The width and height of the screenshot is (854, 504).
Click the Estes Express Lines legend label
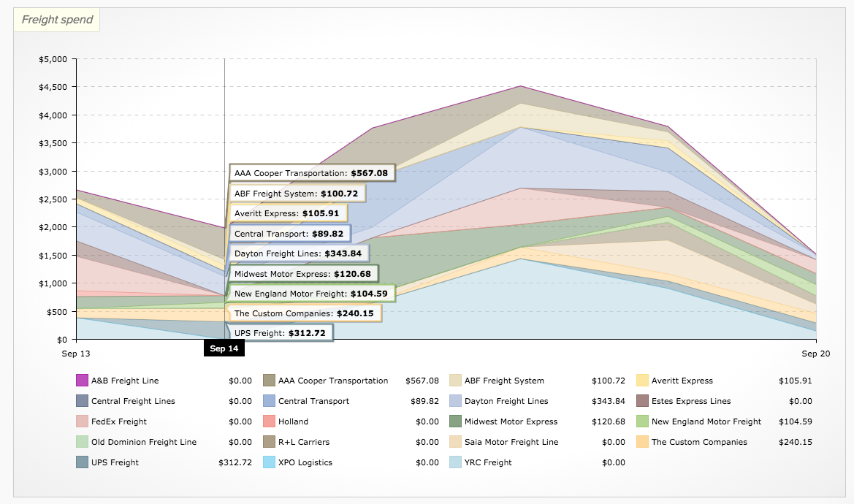pos(691,401)
